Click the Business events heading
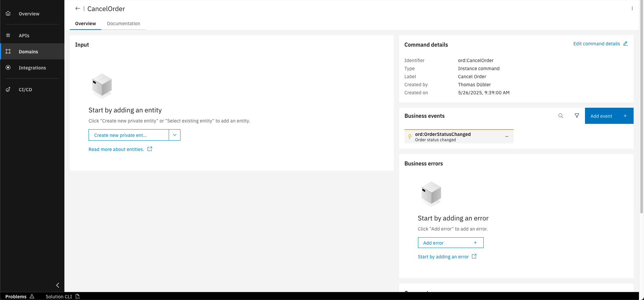 pyautogui.click(x=424, y=116)
